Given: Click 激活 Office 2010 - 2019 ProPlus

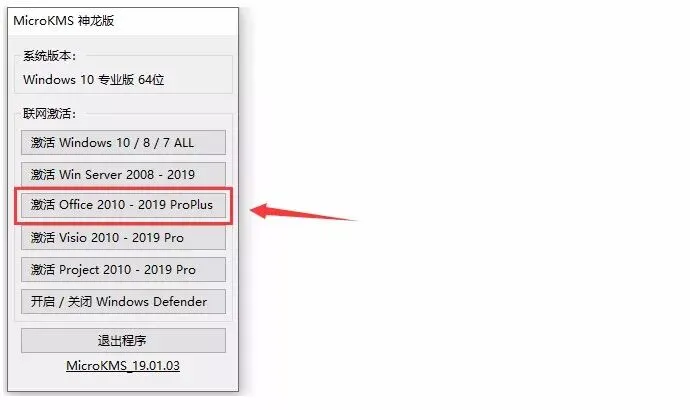Looking at the screenshot, I should click(123, 205).
